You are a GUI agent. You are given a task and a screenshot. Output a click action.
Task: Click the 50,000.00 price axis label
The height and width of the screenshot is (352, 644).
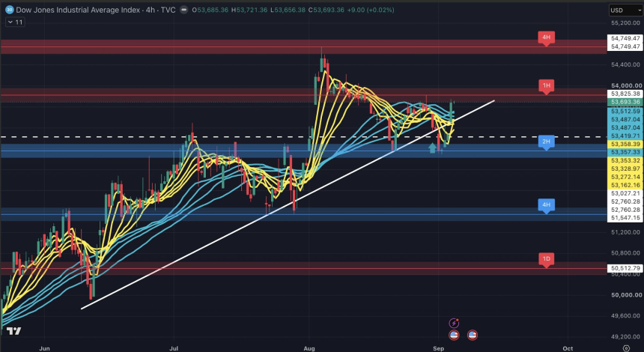(626, 295)
